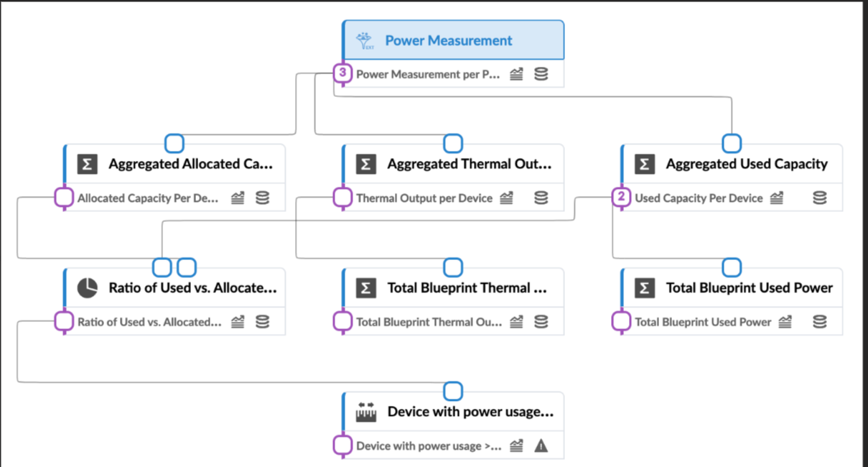Click the purple connector below Ratio of Used vs Allocated
The image size is (868, 467).
(x=64, y=321)
